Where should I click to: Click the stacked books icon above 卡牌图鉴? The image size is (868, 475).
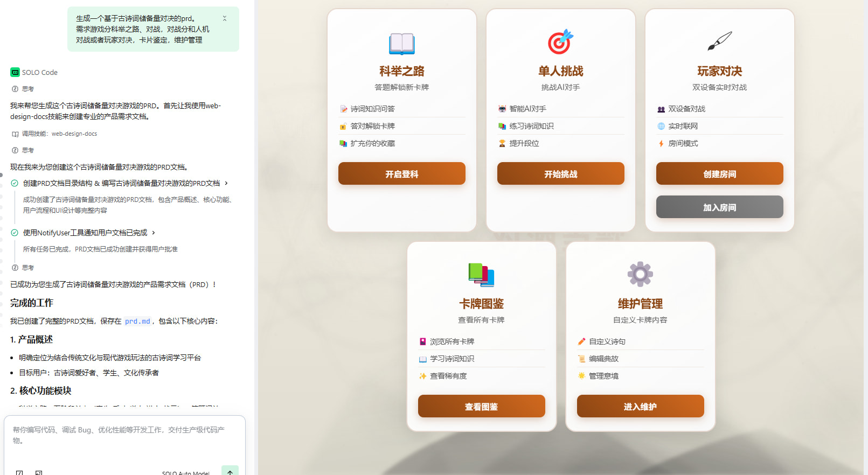pos(481,275)
